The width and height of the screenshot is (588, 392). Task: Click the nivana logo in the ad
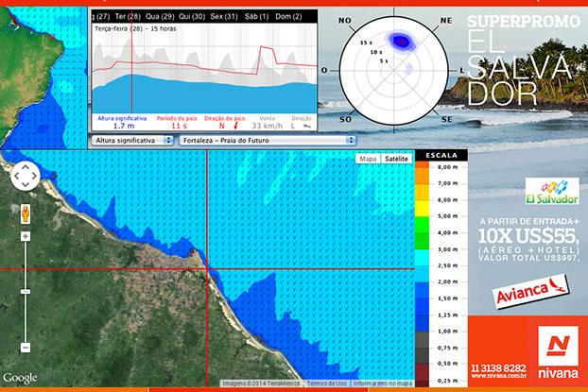[558, 352]
